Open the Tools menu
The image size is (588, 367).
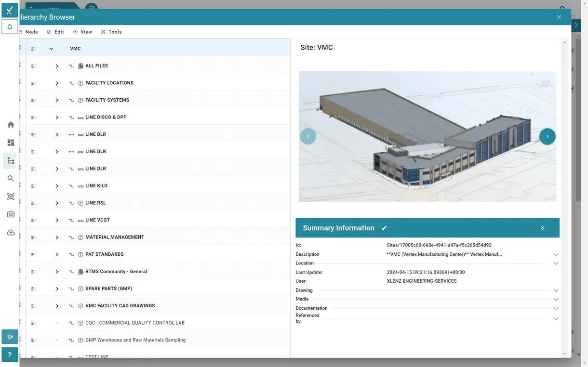[111, 32]
